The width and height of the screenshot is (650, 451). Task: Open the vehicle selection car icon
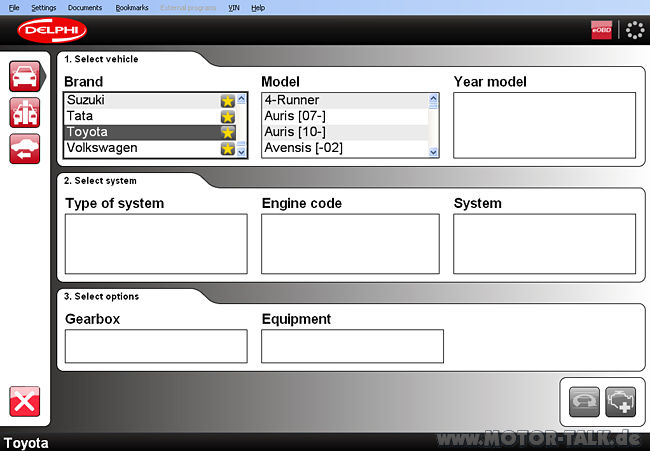tap(25, 76)
